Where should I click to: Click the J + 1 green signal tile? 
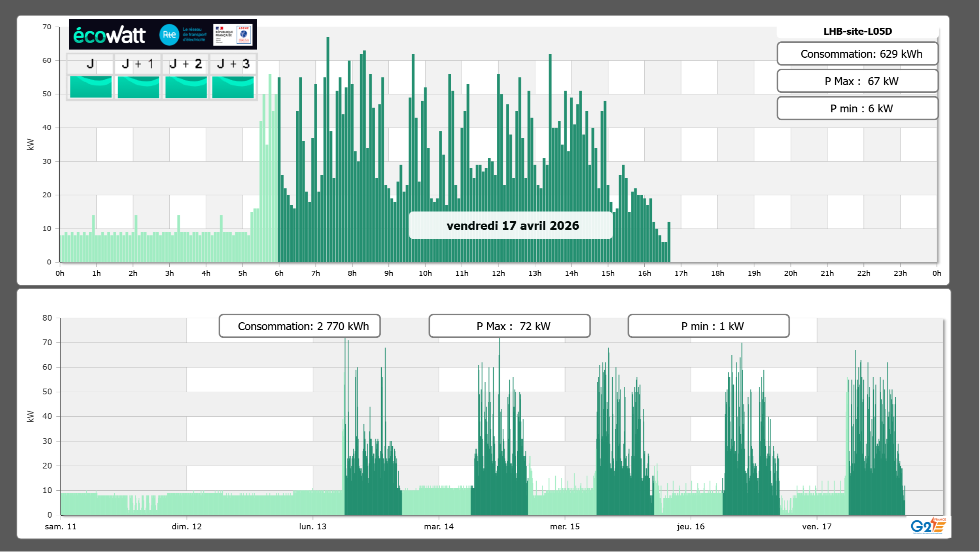pyautogui.click(x=138, y=87)
